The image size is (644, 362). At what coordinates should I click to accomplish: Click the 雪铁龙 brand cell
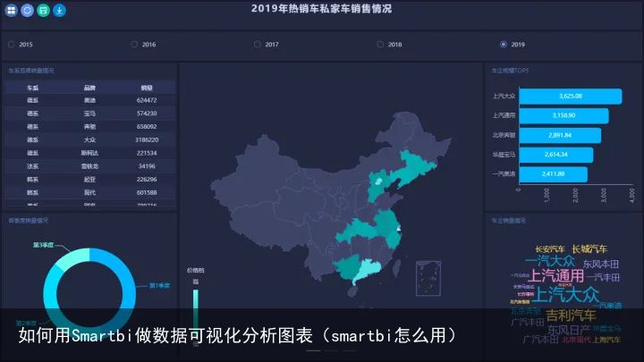tap(89, 166)
